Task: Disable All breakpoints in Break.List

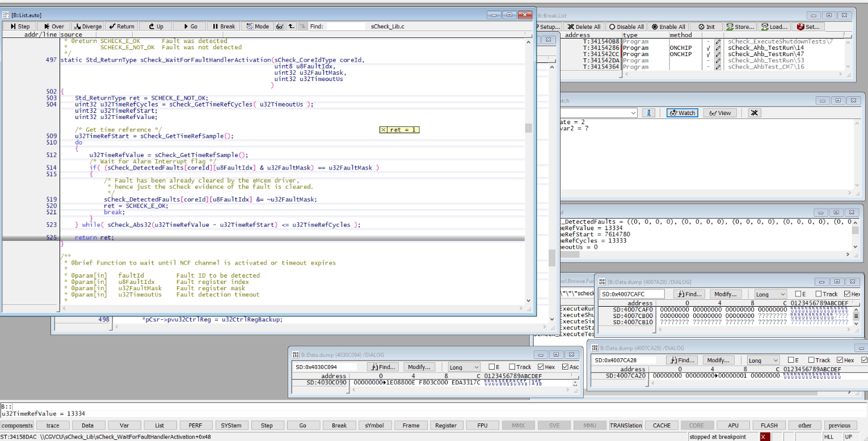Action: [626, 27]
